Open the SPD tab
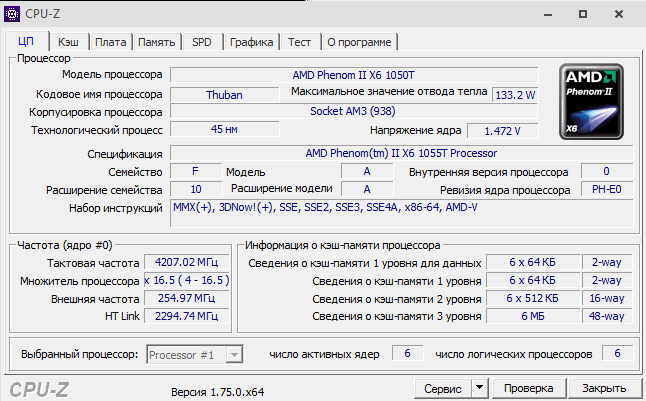Image resolution: width=646 pixels, height=401 pixels. [202, 42]
